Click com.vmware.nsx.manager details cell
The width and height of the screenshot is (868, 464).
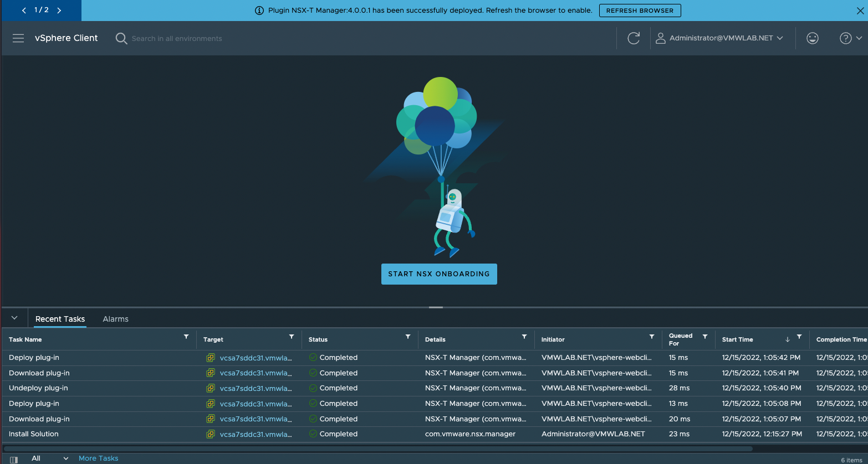[470, 434]
